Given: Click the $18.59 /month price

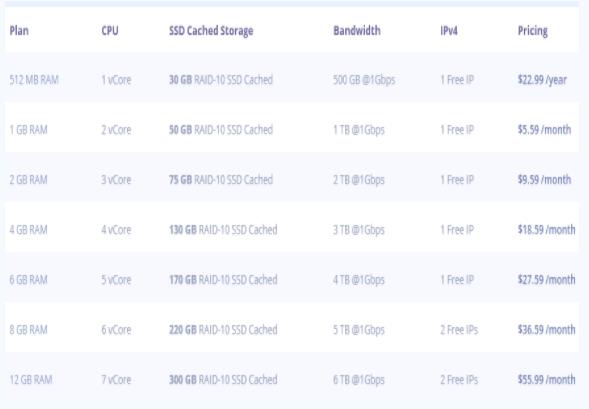Looking at the screenshot, I should (x=547, y=229).
